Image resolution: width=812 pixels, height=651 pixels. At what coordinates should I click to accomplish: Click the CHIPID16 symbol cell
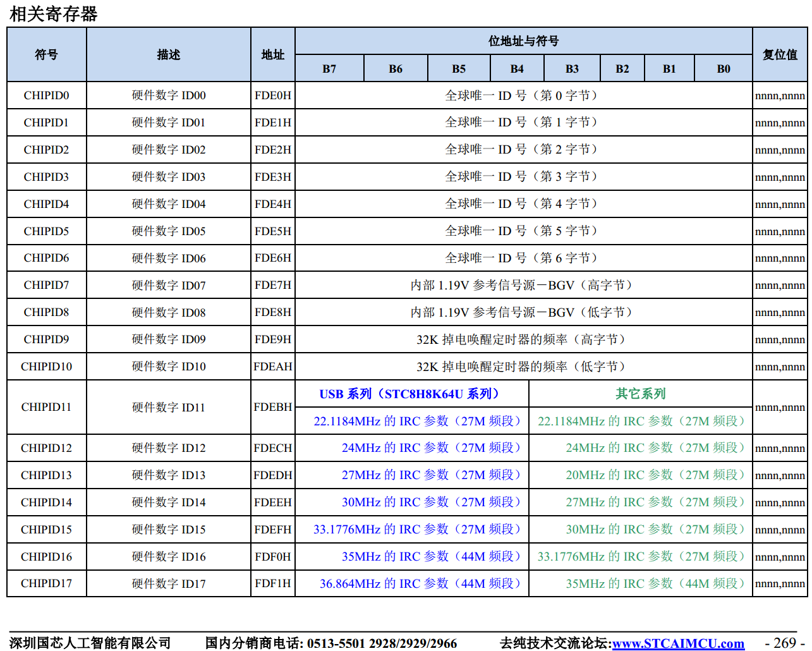pos(47,557)
